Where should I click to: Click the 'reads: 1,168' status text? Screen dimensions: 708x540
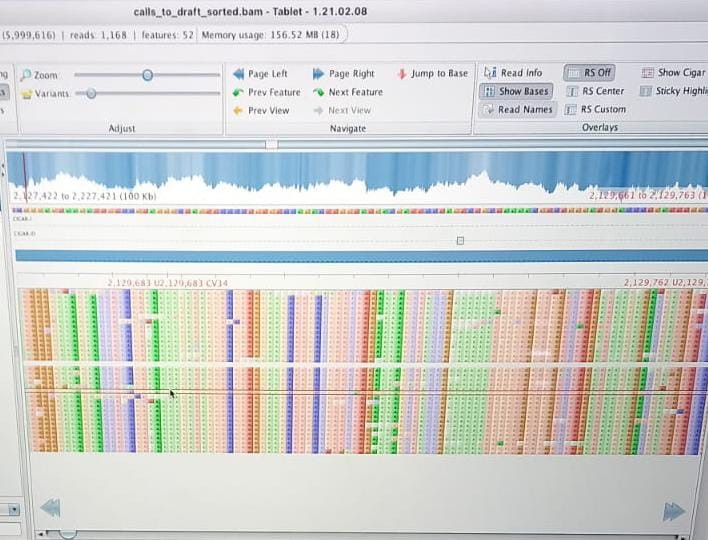pos(98,35)
